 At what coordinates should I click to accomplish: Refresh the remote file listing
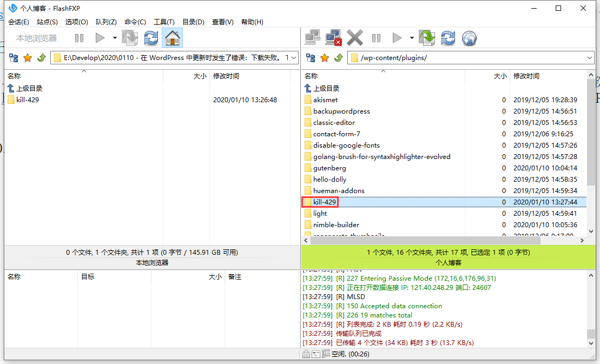point(448,38)
